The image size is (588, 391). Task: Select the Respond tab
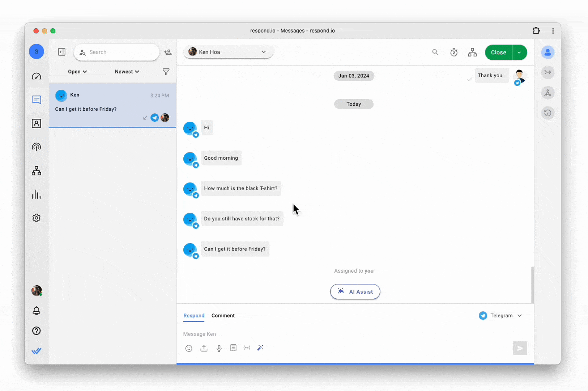coord(194,316)
